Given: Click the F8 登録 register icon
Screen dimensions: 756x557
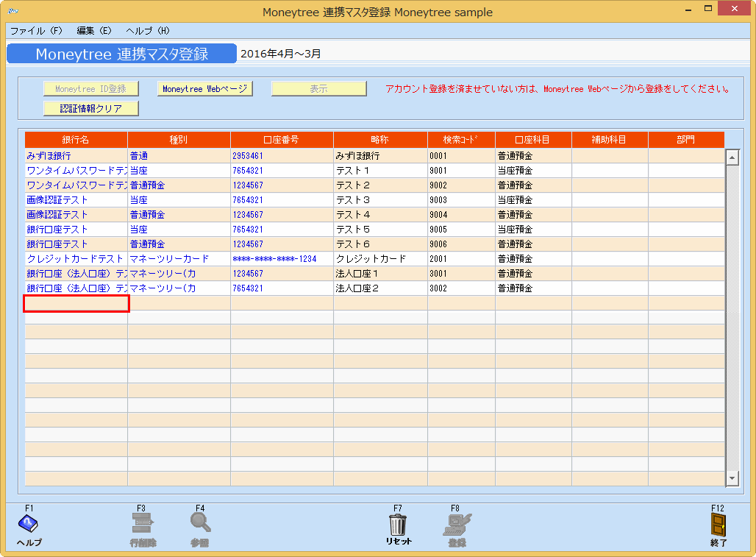Looking at the screenshot, I should click(x=457, y=523).
